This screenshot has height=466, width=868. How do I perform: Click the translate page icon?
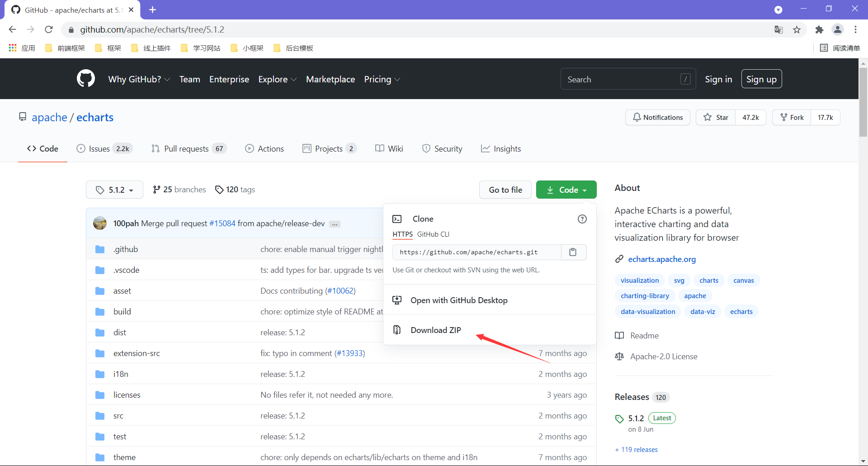coord(778,29)
